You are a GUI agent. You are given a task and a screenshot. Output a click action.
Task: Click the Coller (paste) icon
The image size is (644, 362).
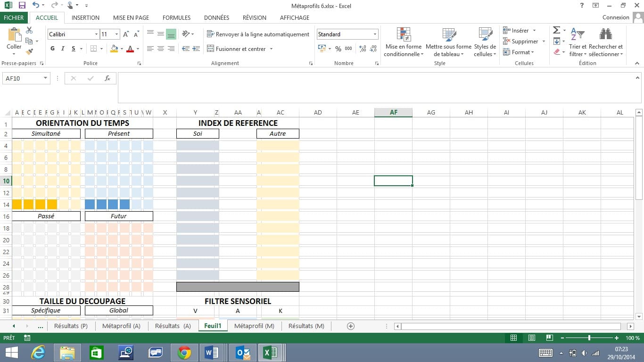pyautogui.click(x=14, y=36)
